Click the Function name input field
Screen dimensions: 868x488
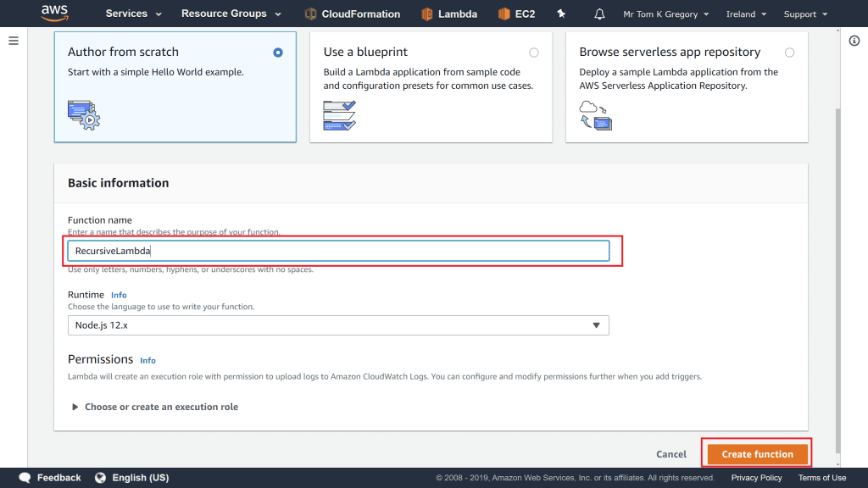pyautogui.click(x=338, y=251)
